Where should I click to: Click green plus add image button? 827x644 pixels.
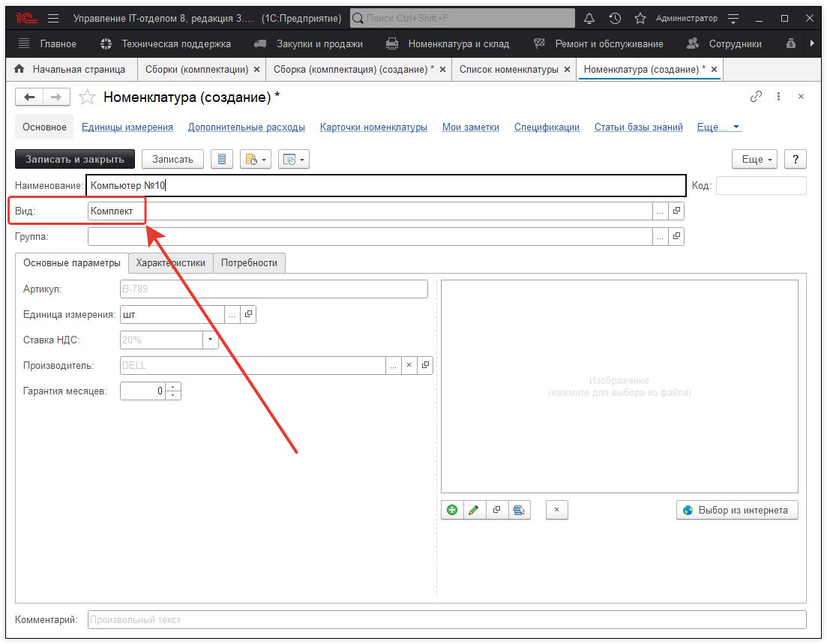(x=452, y=511)
